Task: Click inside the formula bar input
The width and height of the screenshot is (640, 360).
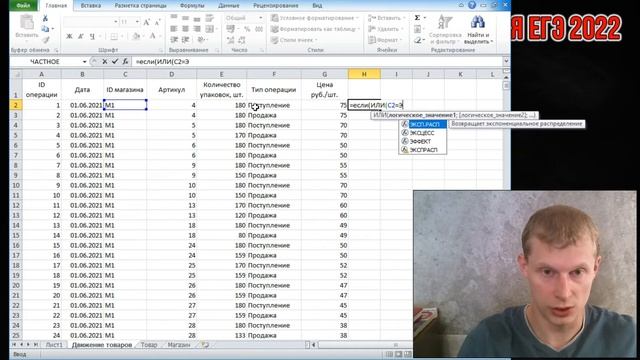Action: click(x=317, y=62)
